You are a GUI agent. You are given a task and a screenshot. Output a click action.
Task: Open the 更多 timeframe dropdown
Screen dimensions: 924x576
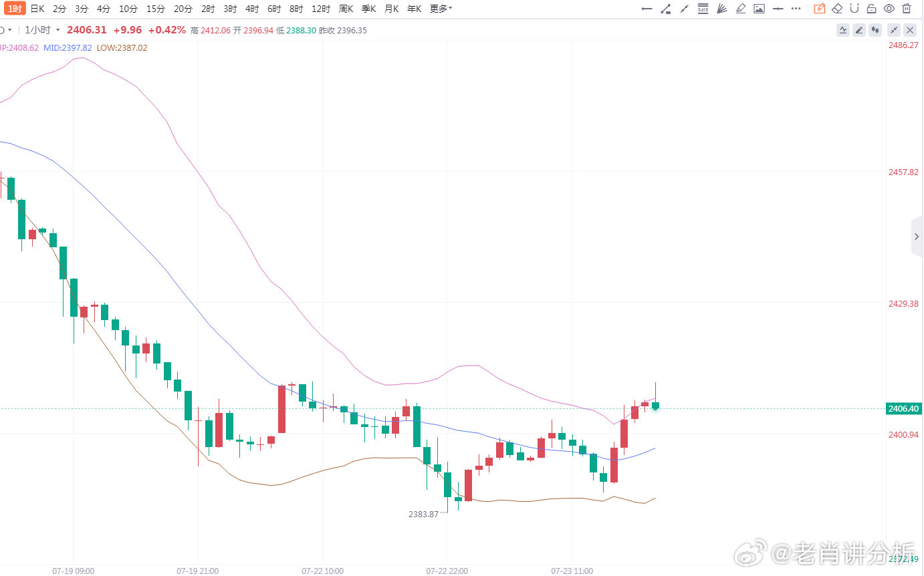point(441,9)
